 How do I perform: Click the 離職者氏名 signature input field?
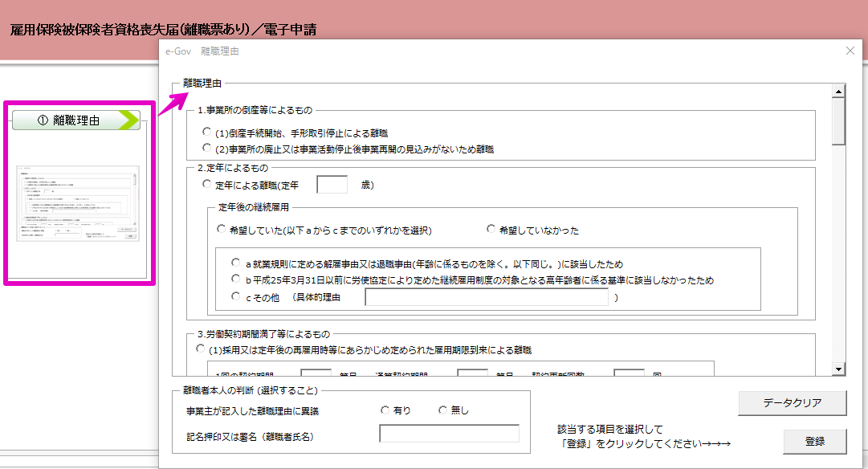[x=449, y=434]
